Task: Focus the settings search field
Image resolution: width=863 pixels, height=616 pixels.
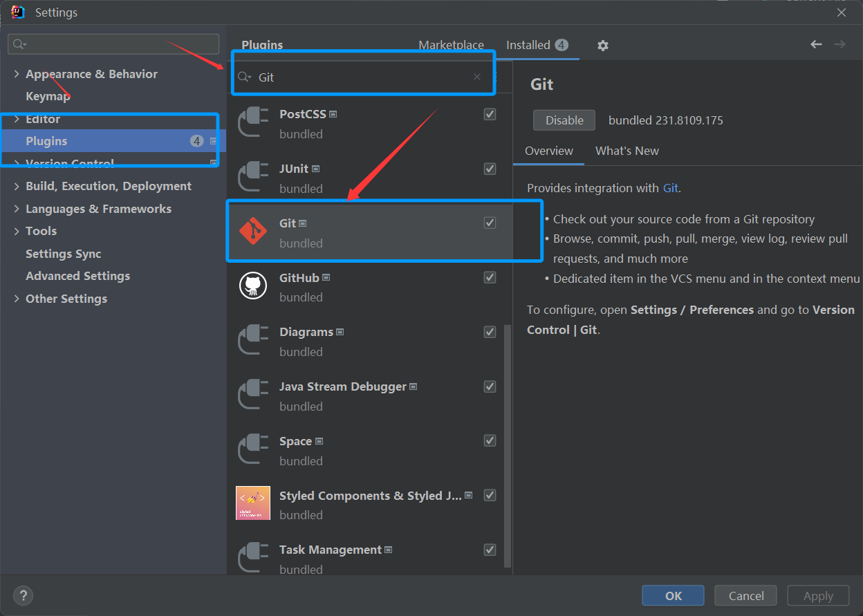Action: [x=113, y=44]
